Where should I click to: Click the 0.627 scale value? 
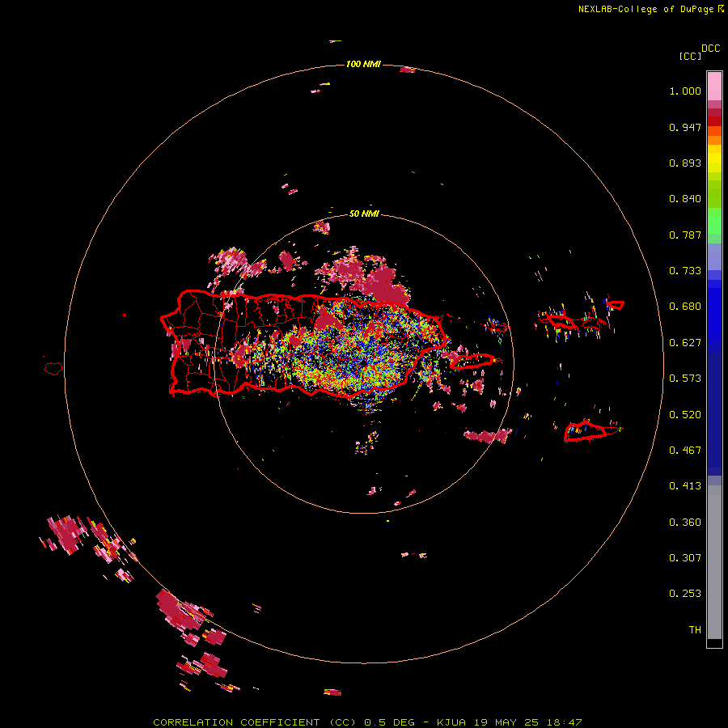point(685,343)
